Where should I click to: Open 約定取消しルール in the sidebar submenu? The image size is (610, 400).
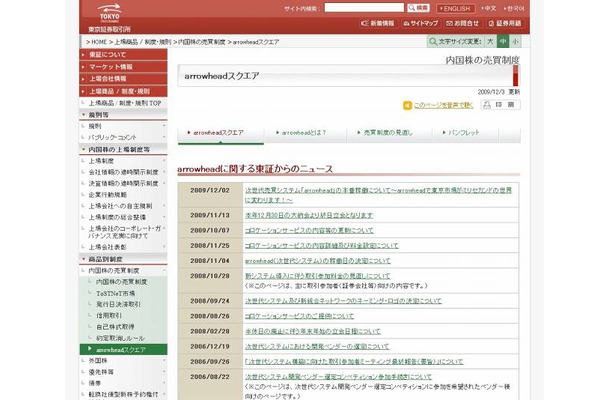[120, 338]
